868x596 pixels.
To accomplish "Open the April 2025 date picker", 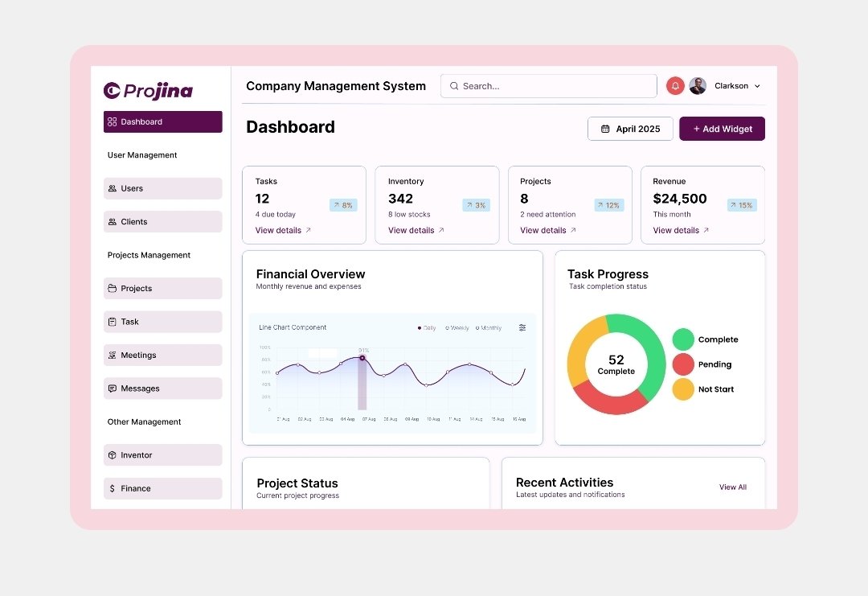I will 630,129.
